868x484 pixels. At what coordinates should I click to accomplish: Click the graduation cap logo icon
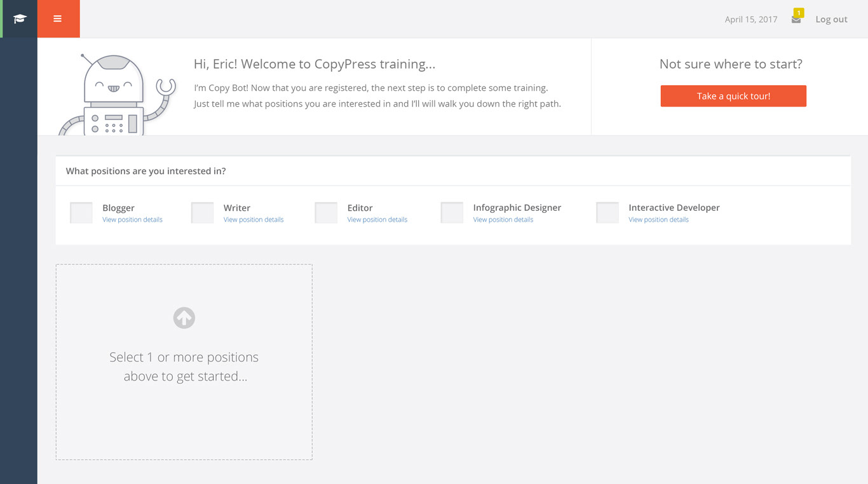tap(20, 19)
